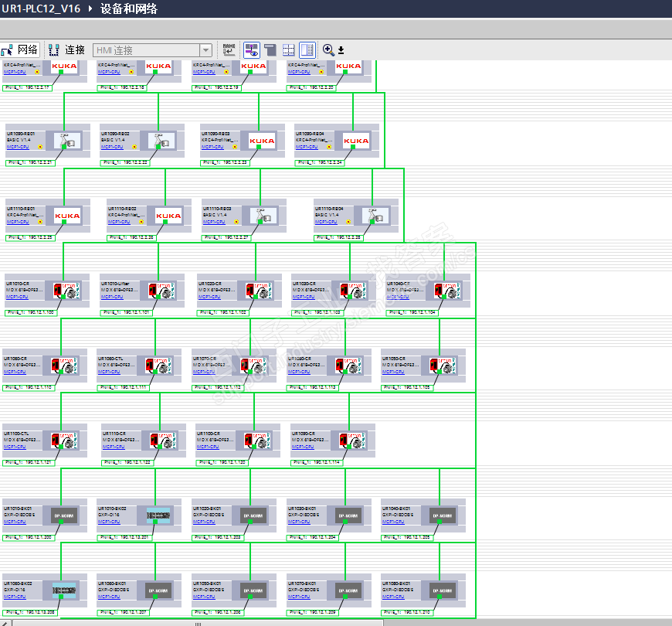Click green port on UR1110-RB03 device
Screen dimensions: 672x626
260,222
